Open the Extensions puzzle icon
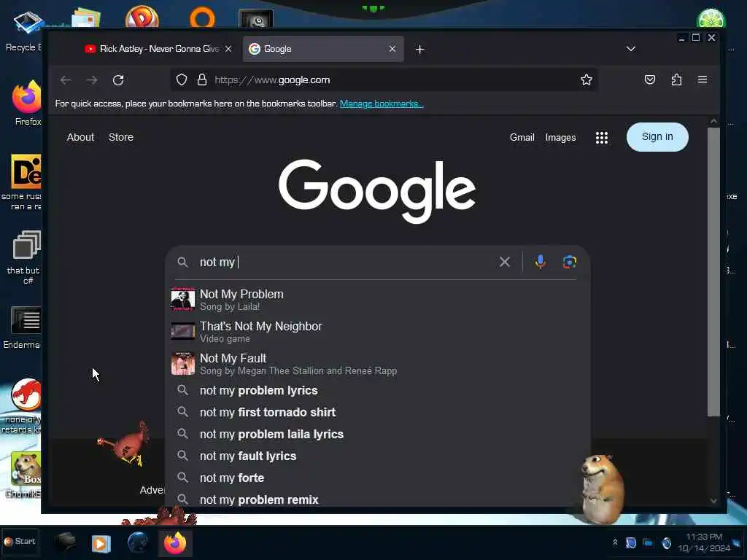Screen dimensions: 747x560 pyautogui.click(x=676, y=79)
